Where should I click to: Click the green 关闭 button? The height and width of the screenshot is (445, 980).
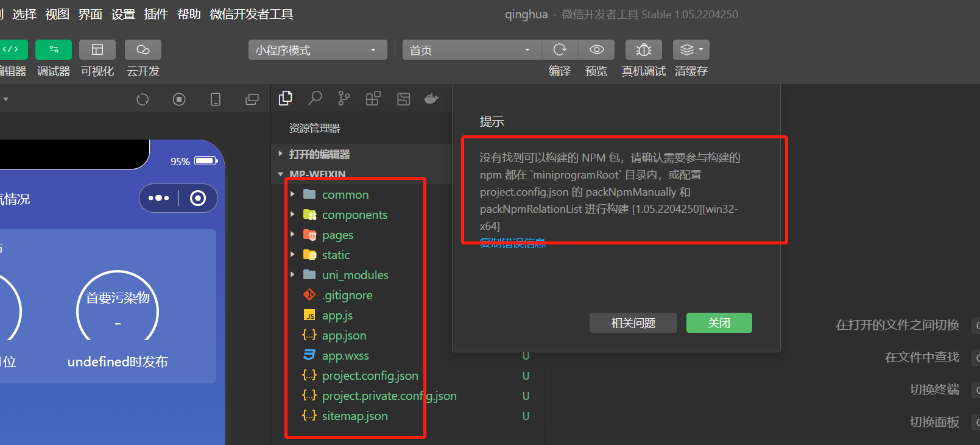(x=719, y=323)
